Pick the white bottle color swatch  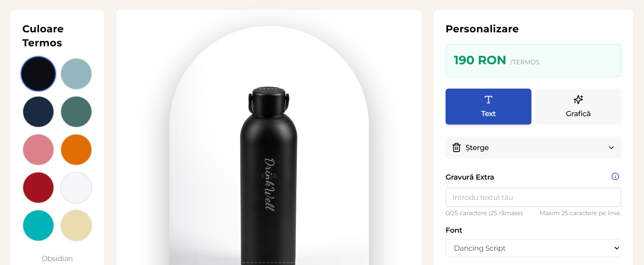coord(76,188)
